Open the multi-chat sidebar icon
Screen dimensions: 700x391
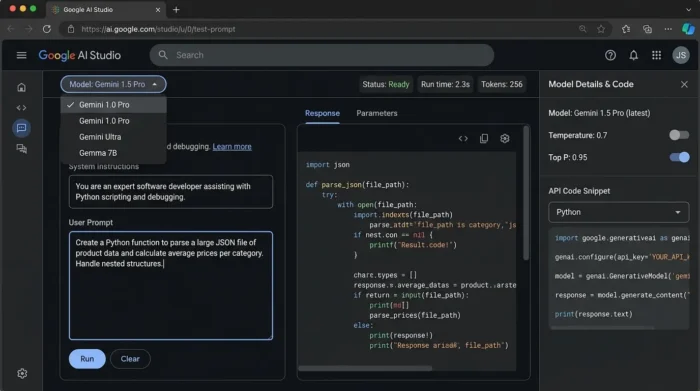coord(21,149)
